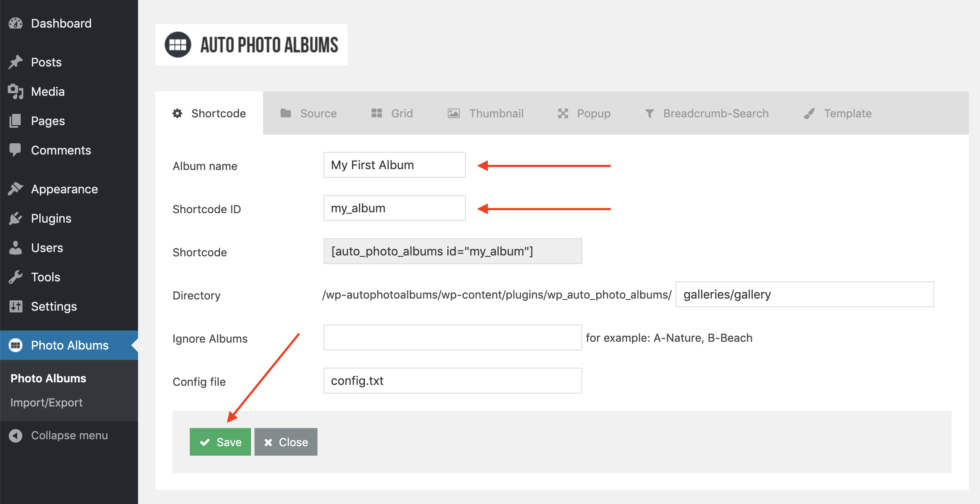The image size is (980, 504).
Task: Open the Thumbnail tab
Action: [486, 113]
